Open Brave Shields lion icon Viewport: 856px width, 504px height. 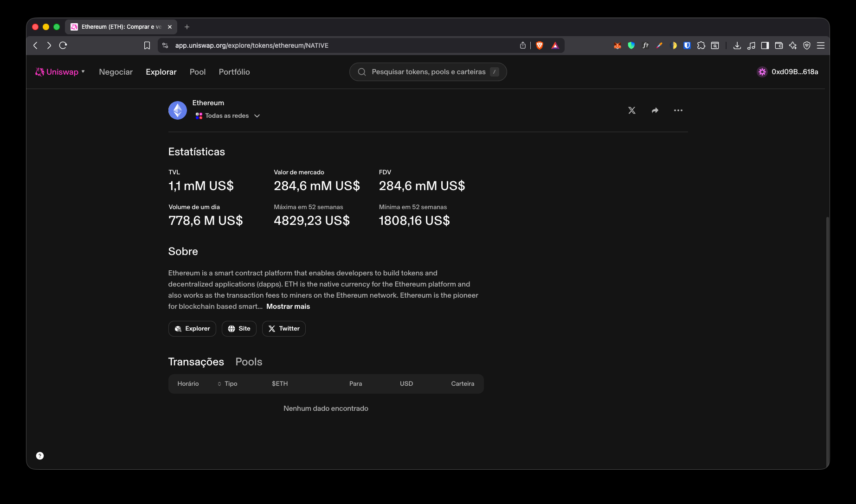coord(540,45)
